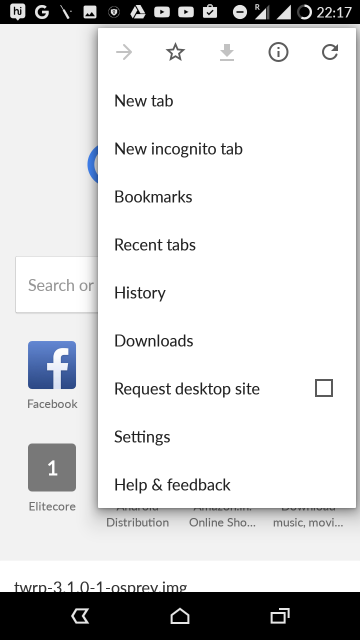The width and height of the screenshot is (360, 640).
Task: Bookmark this page with the star icon
Action: point(176,52)
